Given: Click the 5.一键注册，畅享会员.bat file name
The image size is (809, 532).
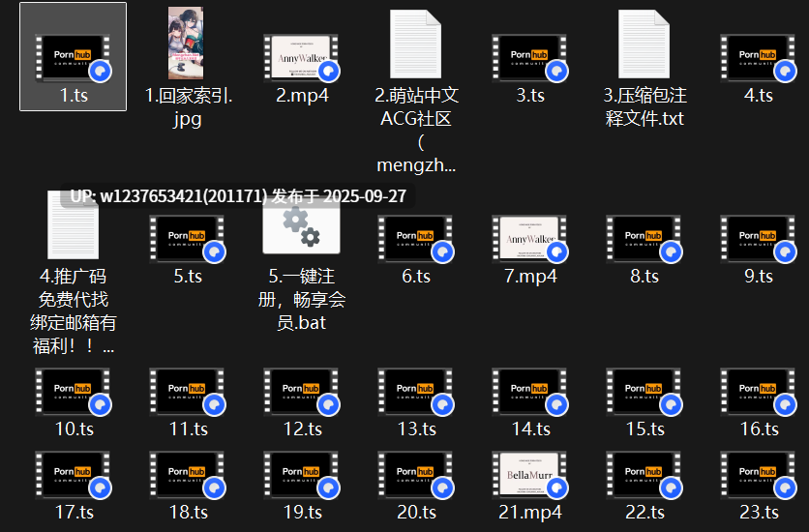Looking at the screenshot, I should pos(302,300).
